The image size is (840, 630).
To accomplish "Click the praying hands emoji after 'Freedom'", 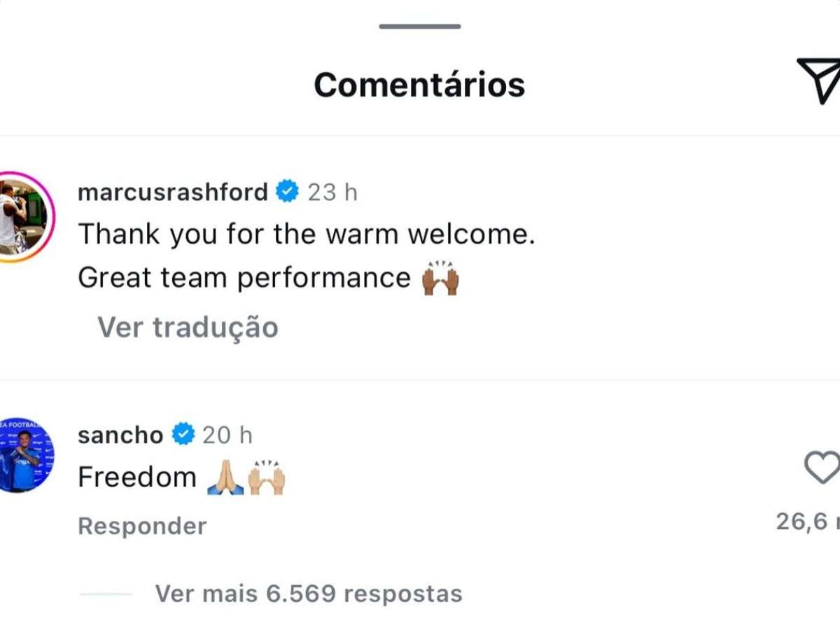I will pos(225,478).
